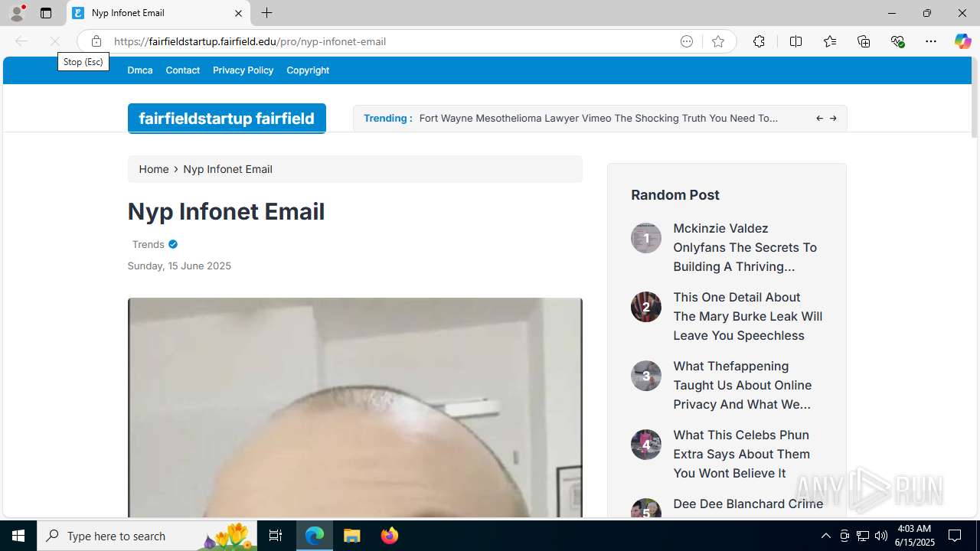Open the tab actions menu icon
Image resolution: width=980 pixels, height=551 pixels.
click(46, 13)
